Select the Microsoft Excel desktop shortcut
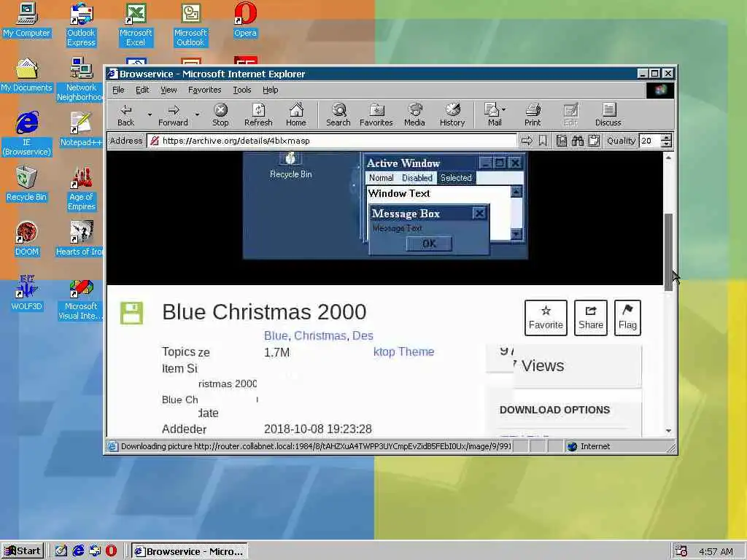This screenshot has height=560, width=747. tap(136, 25)
